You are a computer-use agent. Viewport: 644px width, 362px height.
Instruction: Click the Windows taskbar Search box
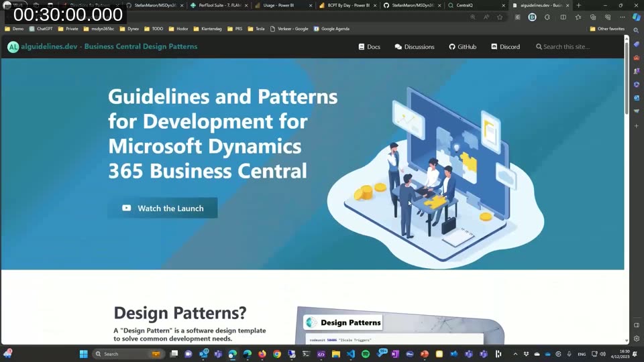click(x=128, y=354)
